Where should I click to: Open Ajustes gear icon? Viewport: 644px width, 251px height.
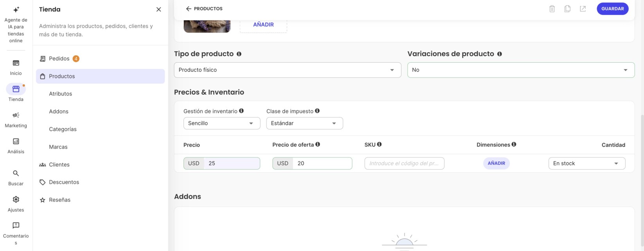click(x=16, y=199)
